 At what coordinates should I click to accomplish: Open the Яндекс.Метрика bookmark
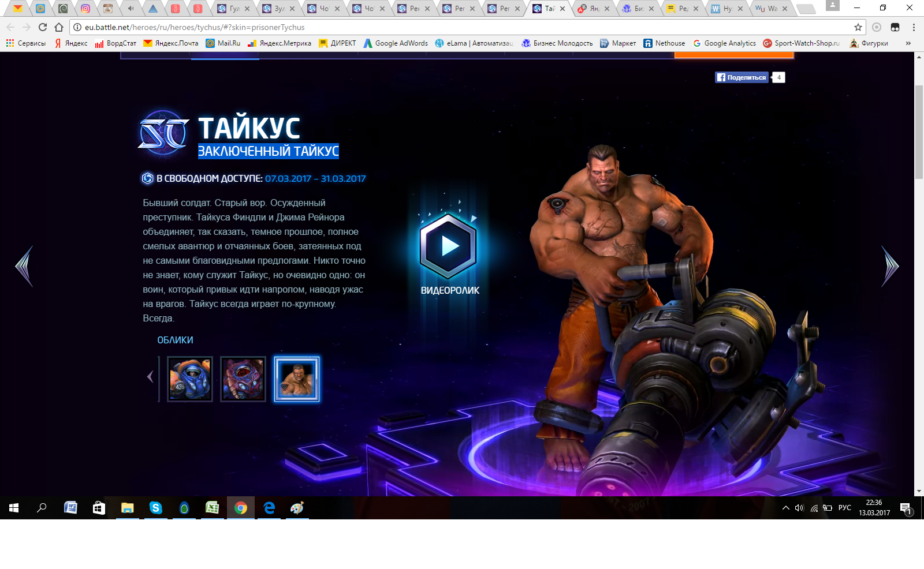click(x=280, y=43)
